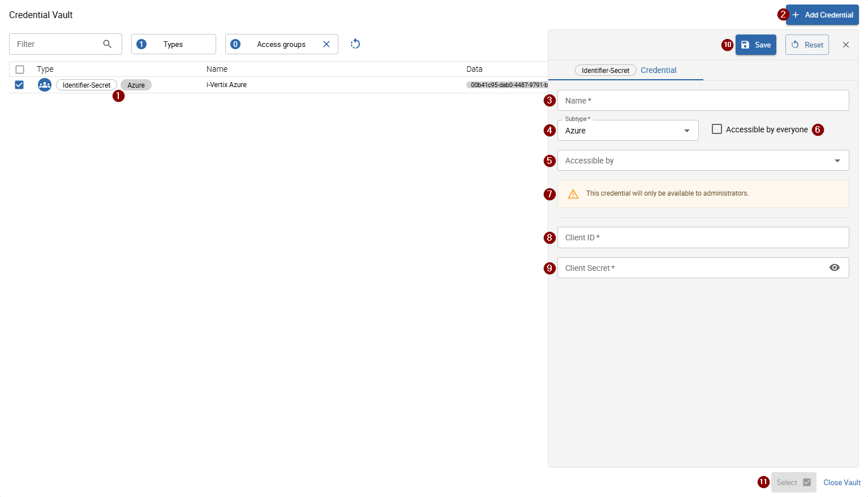
Task: Expand the Accessible by dropdown
Action: 703,161
